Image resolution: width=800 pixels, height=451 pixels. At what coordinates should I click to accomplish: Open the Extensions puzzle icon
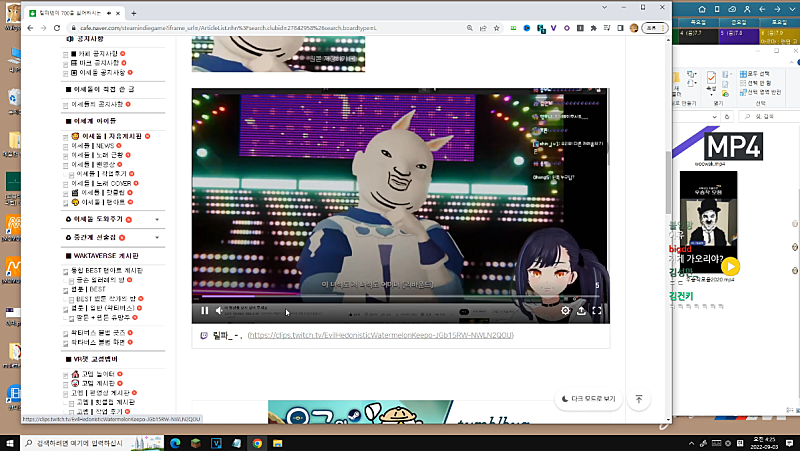593,28
